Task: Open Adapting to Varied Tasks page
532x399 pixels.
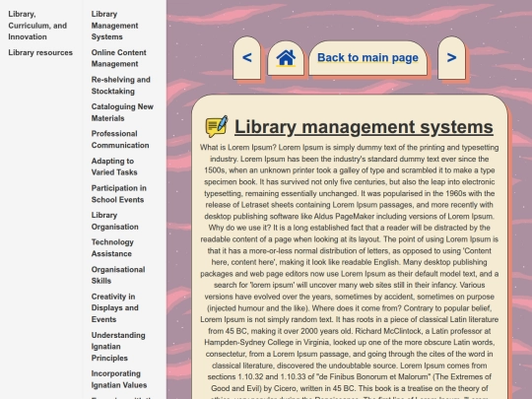Action: (x=114, y=166)
